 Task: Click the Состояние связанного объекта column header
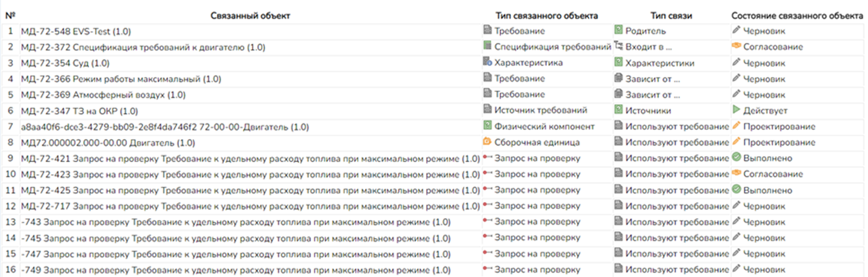797,16
